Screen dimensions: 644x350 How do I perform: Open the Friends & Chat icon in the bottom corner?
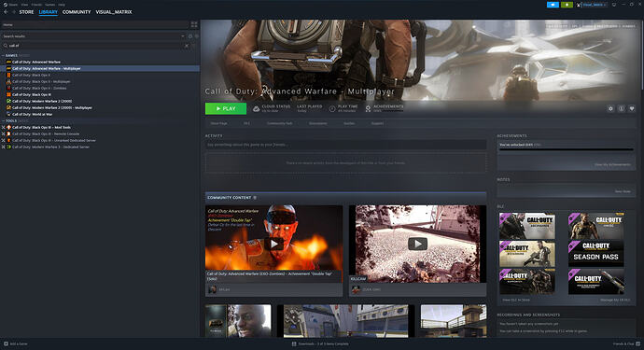click(637, 343)
